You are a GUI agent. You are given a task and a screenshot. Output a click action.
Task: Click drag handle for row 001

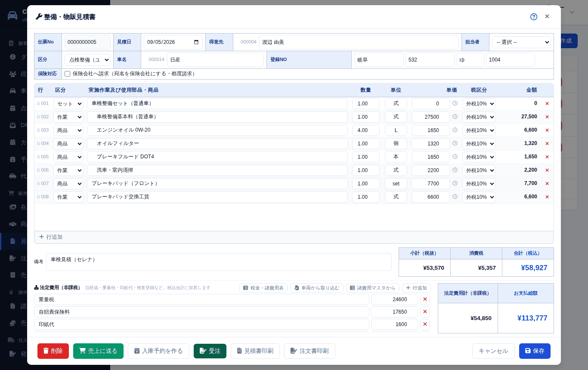click(38, 104)
